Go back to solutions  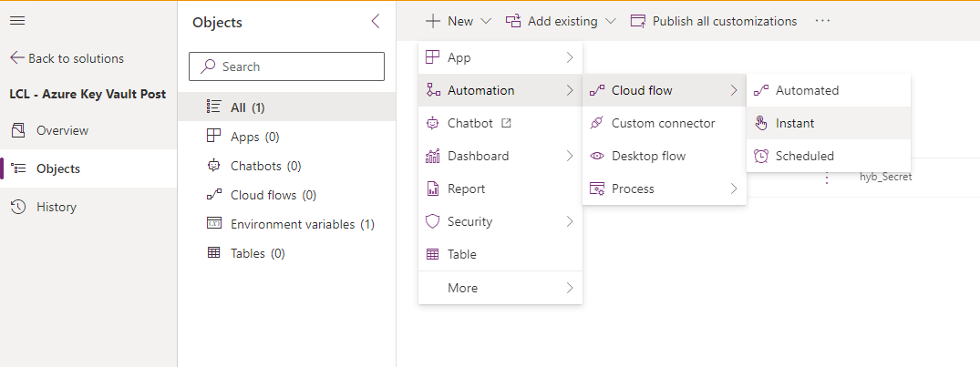[x=67, y=58]
